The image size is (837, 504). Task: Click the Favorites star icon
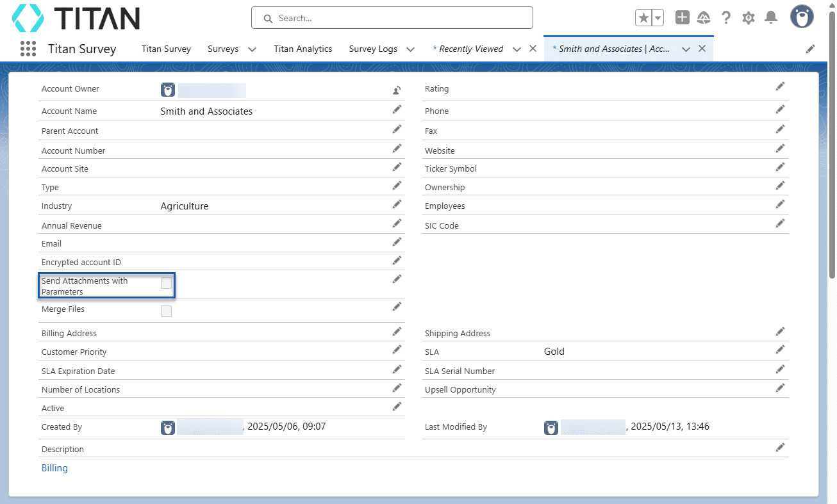(643, 18)
